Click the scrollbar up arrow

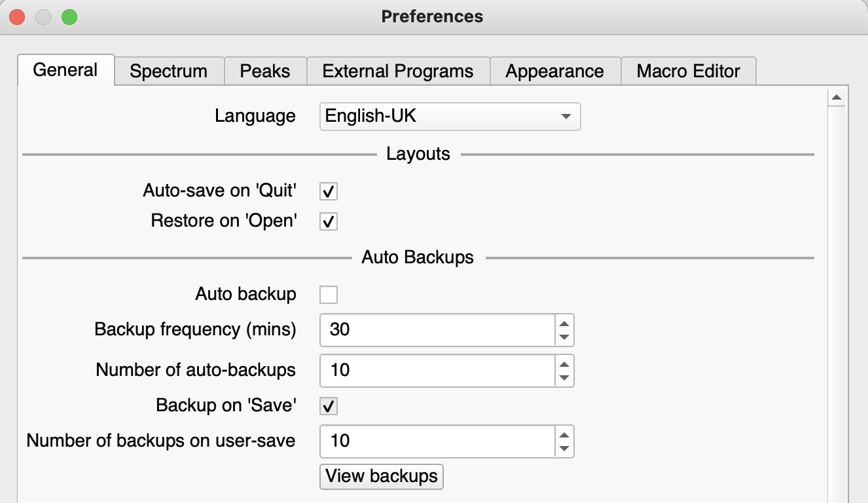[836, 98]
